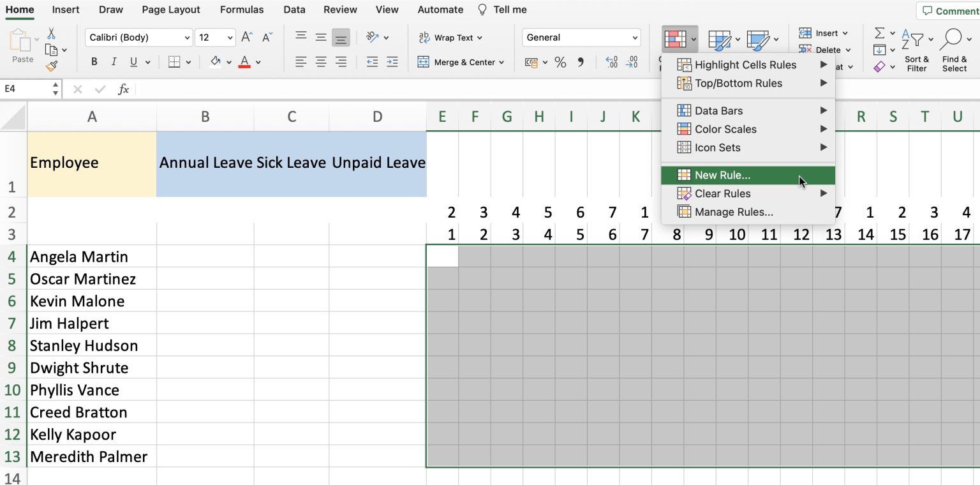The width and height of the screenshot is (980, 485).
Task: Toggle underline formatting
Action: click(133, 61)
